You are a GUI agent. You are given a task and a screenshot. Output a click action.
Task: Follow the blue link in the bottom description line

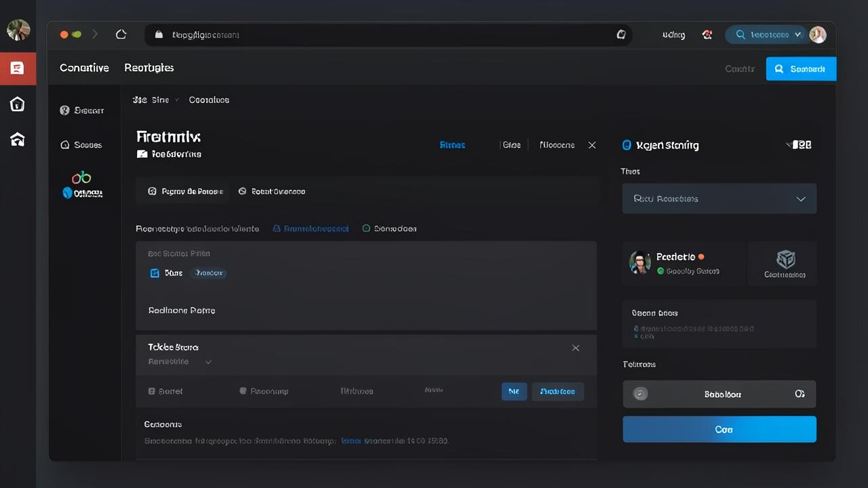click(x=351, y=441)
